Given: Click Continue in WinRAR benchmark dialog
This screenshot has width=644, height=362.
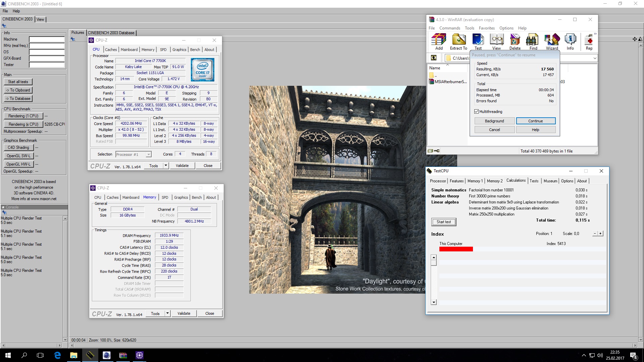Looking at the screenshot, I should tap(536, 121).
